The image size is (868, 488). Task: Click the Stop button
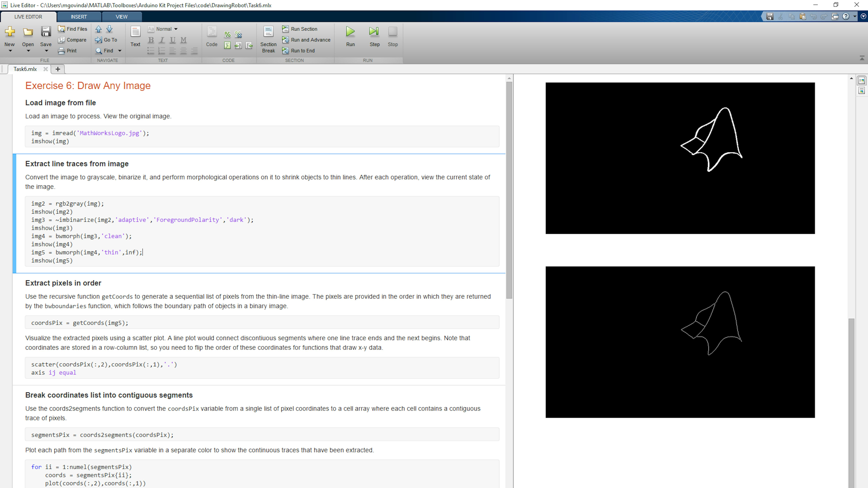point(393,36)
